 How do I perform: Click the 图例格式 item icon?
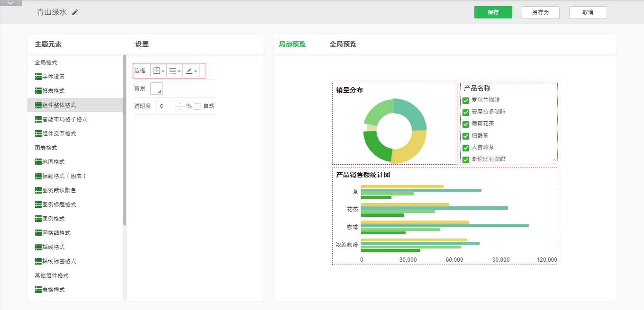[x=38, y=219]
